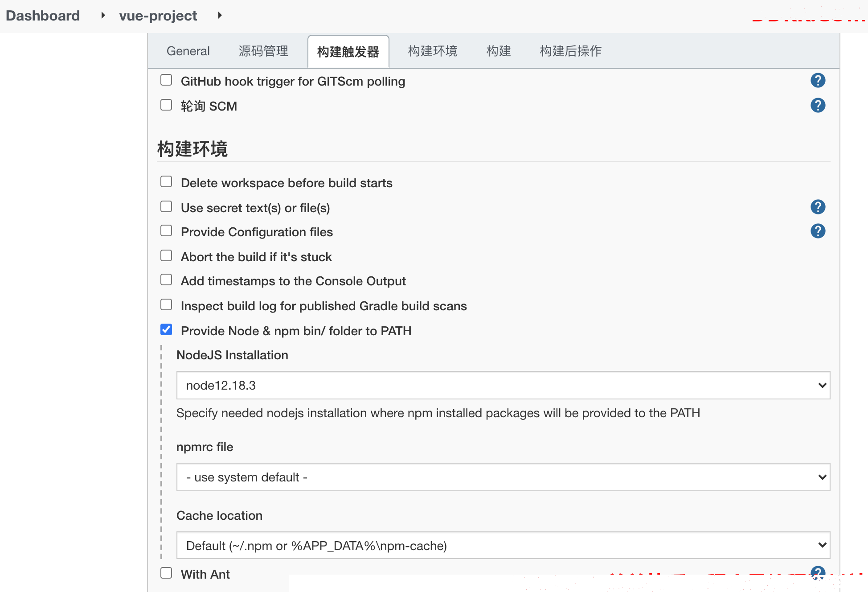868x592 pixels.
Task: Open vue-project breadcrumb link
Action: [x=158, y=16]
